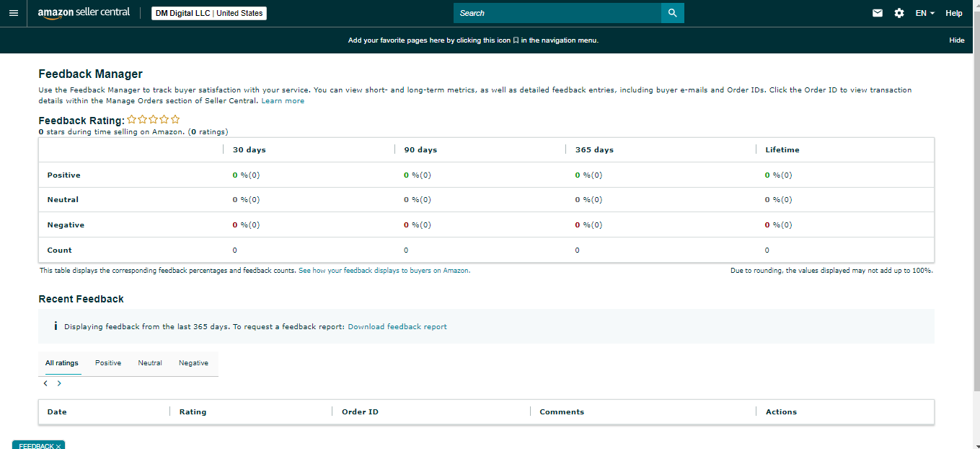Screen dimensions: 980x449
Task: Open the Help link
Action: (954, 13)
